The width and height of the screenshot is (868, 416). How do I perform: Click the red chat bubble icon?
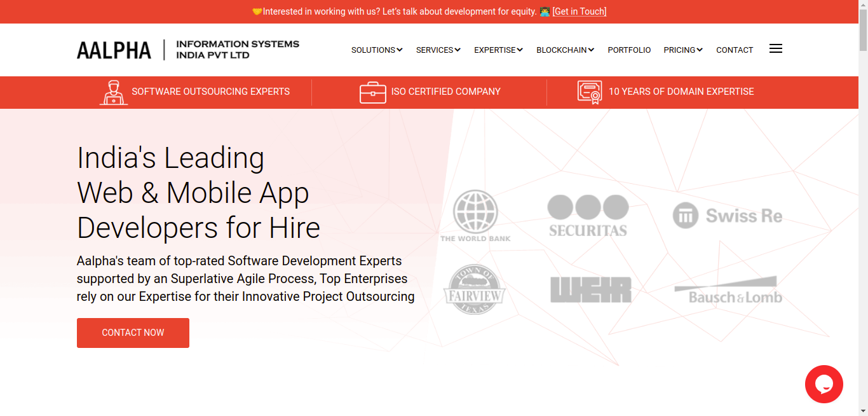click(x=824, y=384)
